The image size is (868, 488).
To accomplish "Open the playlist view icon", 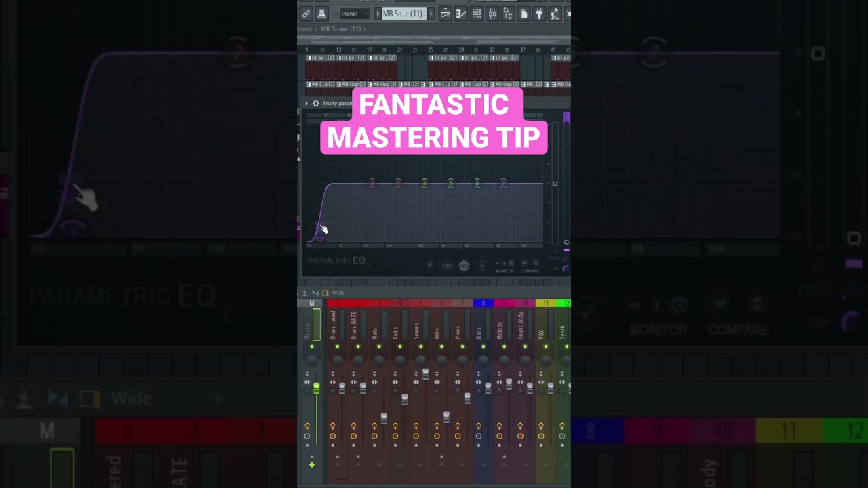I will [446, 14].
